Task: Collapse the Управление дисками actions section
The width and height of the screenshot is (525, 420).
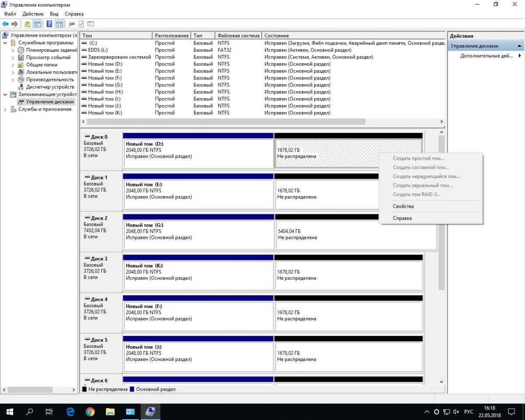Action: [x=519, y=46]
